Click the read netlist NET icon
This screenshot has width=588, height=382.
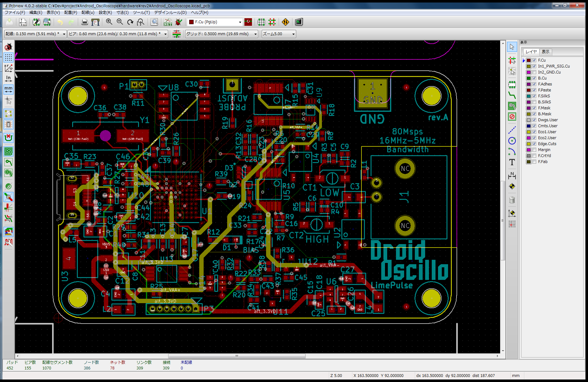click(168, 22)
